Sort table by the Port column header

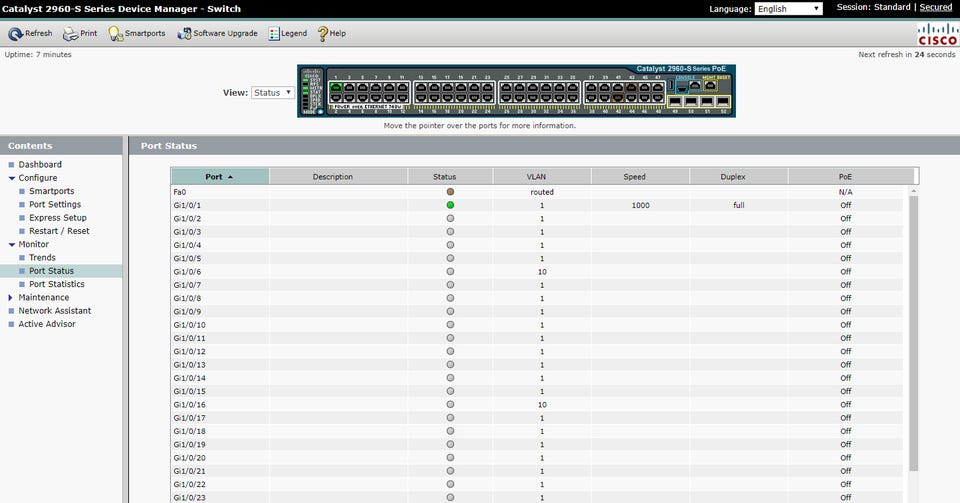219,177
